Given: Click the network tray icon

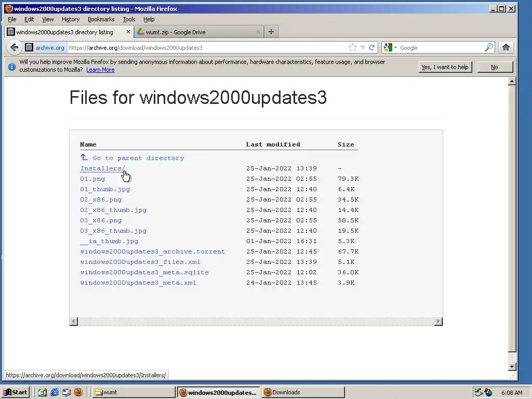Looking at the screenshot, I should point(478,392).
